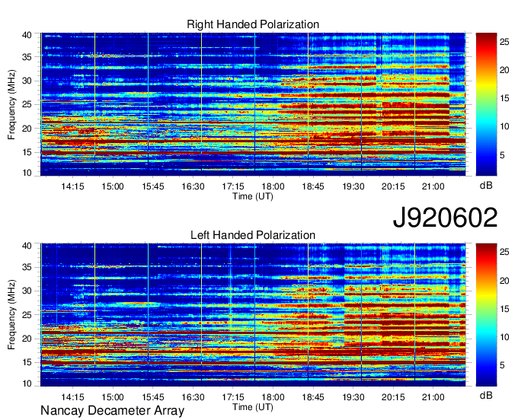The height and width of the screenshot is (420, 518).
Task: Click the '17:15' time tick of Right Handed plot
Action: point(233,186)
